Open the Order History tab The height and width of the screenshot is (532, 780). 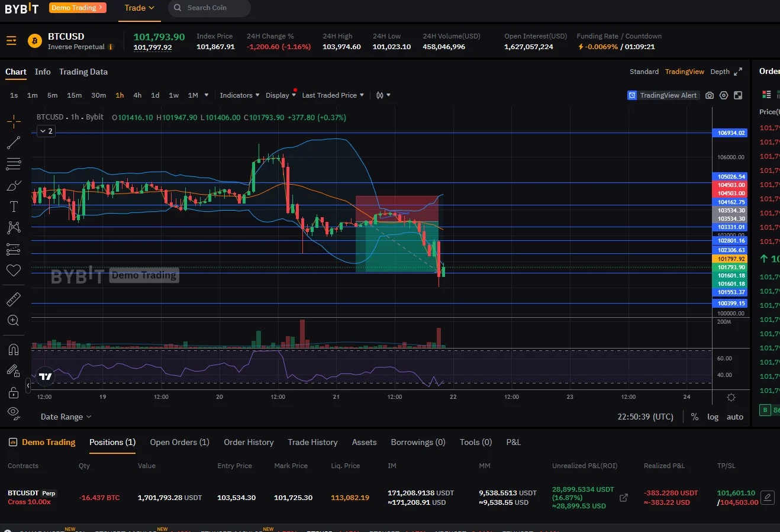pos(249,442)
